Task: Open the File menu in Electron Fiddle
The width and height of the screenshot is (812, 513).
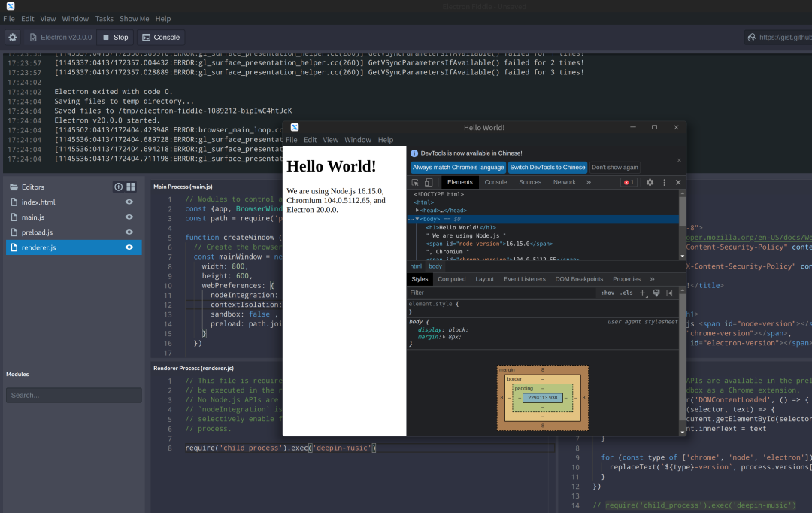Action: click(x=9, y=19)
